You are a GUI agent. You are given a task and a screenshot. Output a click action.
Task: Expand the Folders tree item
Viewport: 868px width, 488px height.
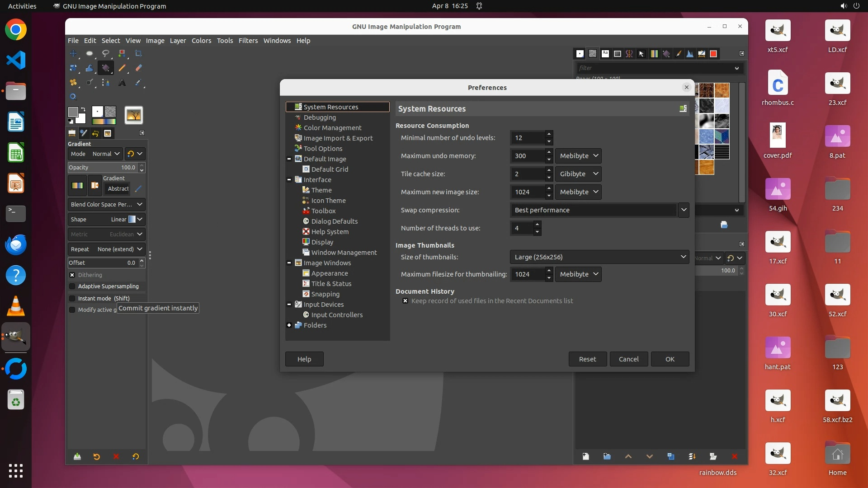289,325
